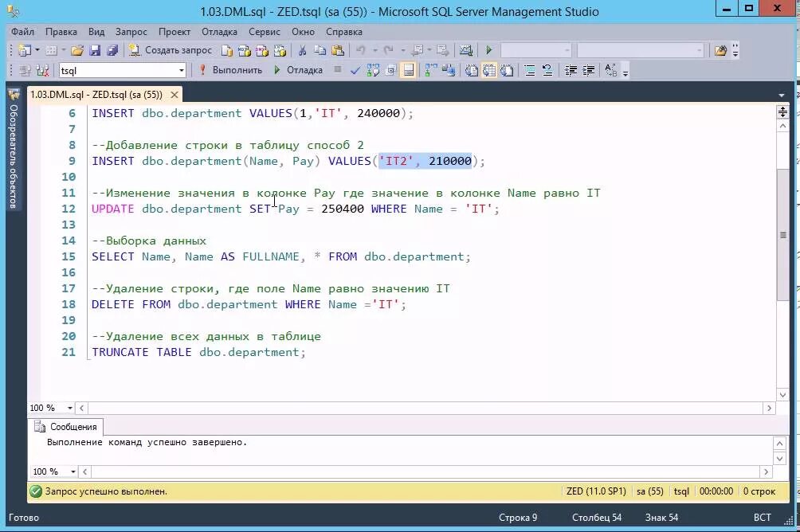Click the Выполнить execute button
The image size is (800, 532).
coord(230,70)
